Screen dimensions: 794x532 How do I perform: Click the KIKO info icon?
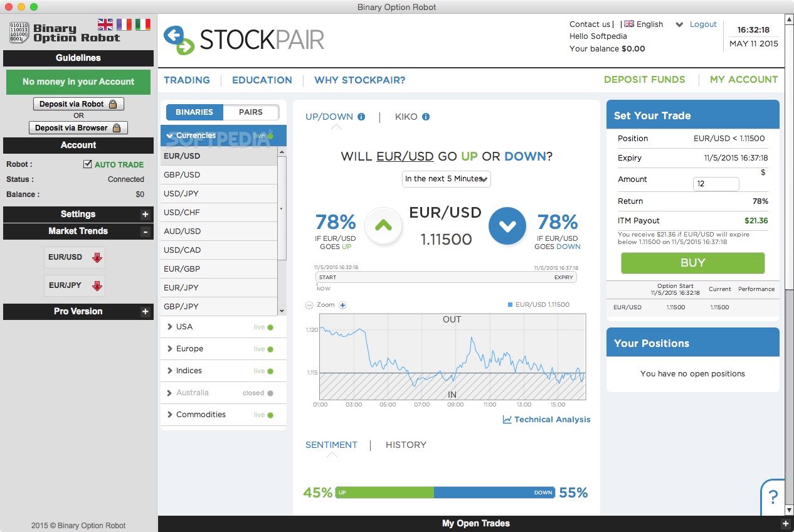pos(426,117)
